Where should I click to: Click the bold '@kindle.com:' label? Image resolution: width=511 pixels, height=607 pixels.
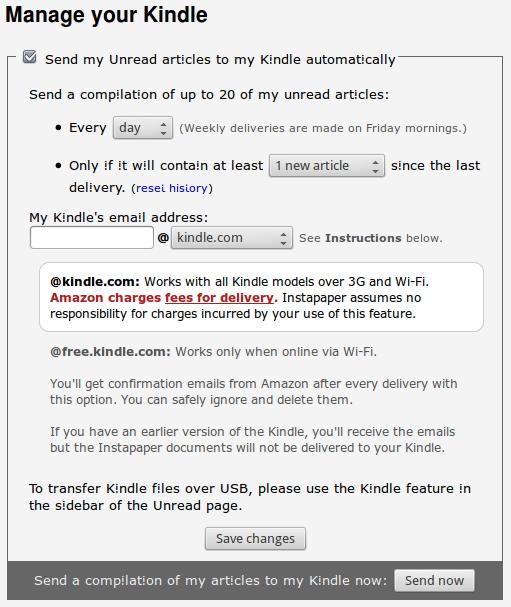(x=95, y=281)
